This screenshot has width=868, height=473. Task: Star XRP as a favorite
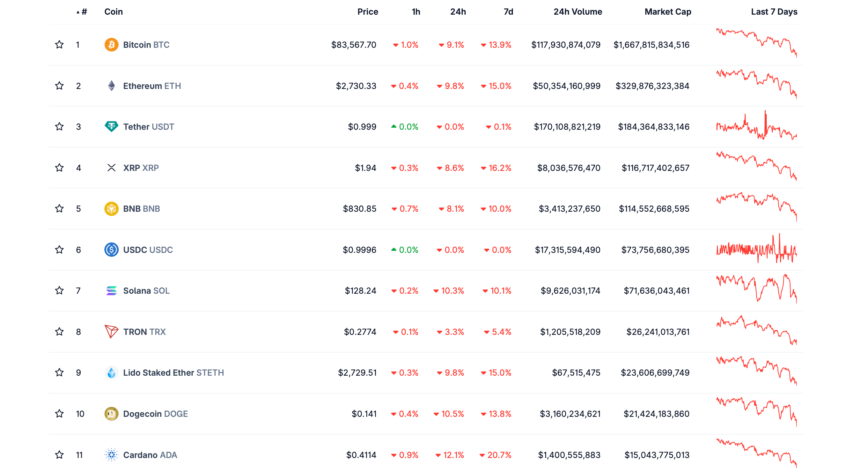tap(59, 168)
